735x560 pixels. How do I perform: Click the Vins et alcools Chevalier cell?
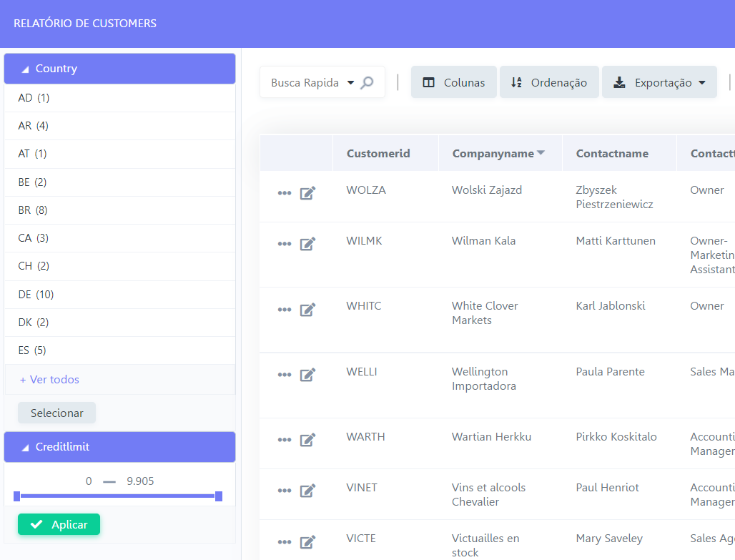(x=488, y=494)
